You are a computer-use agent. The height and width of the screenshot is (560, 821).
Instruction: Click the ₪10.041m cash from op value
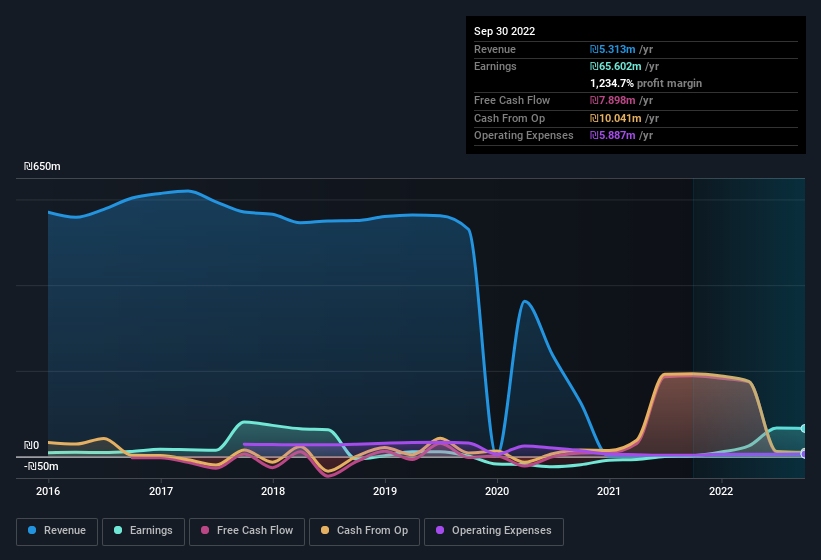(615, 118)
